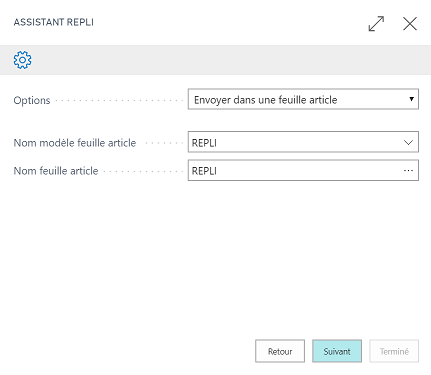Viewport: 431px width, 375px height.
Task: Click the REPLI value in the feuille article field
Action: point(204,171)
